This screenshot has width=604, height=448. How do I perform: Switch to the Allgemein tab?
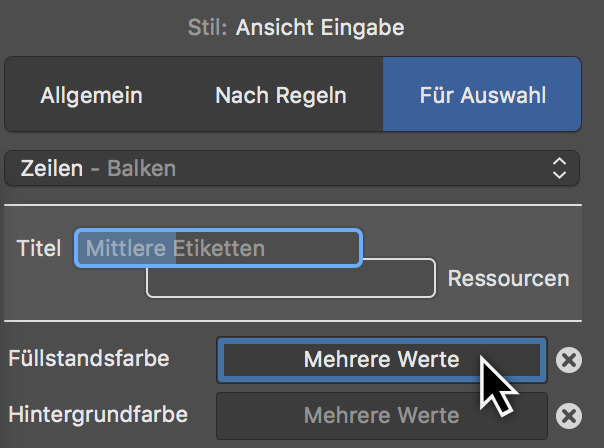(92, 95)
